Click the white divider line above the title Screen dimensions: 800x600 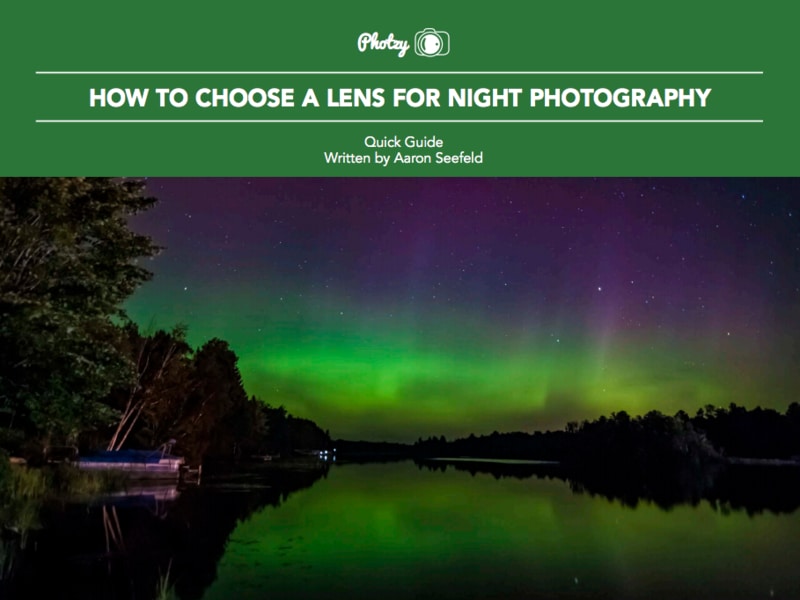(399, 73)
